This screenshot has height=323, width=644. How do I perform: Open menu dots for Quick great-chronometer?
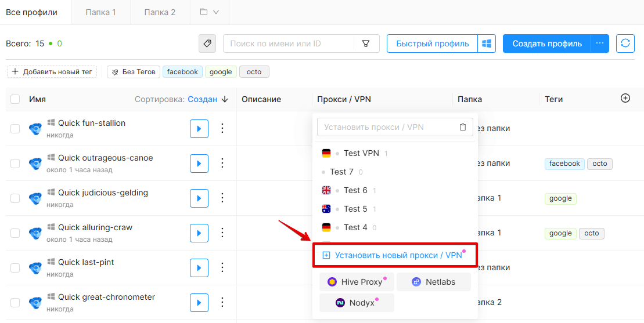point(222,303)
